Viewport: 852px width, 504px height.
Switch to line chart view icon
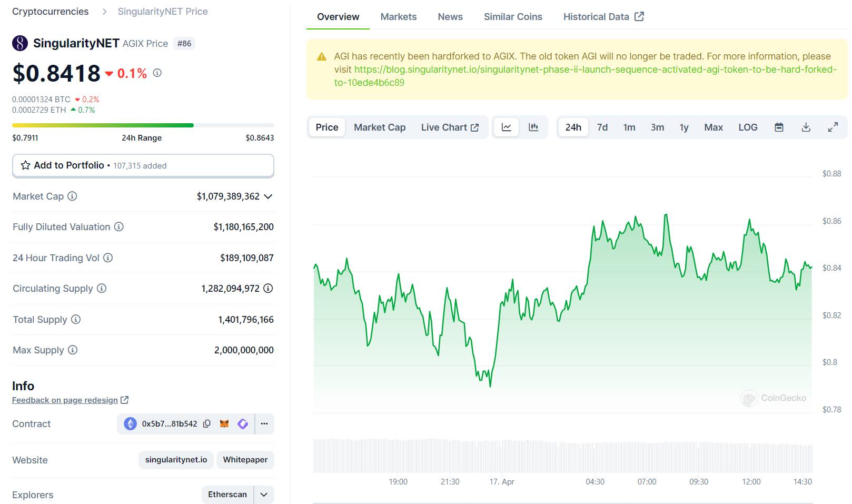(x=507, y=127)
